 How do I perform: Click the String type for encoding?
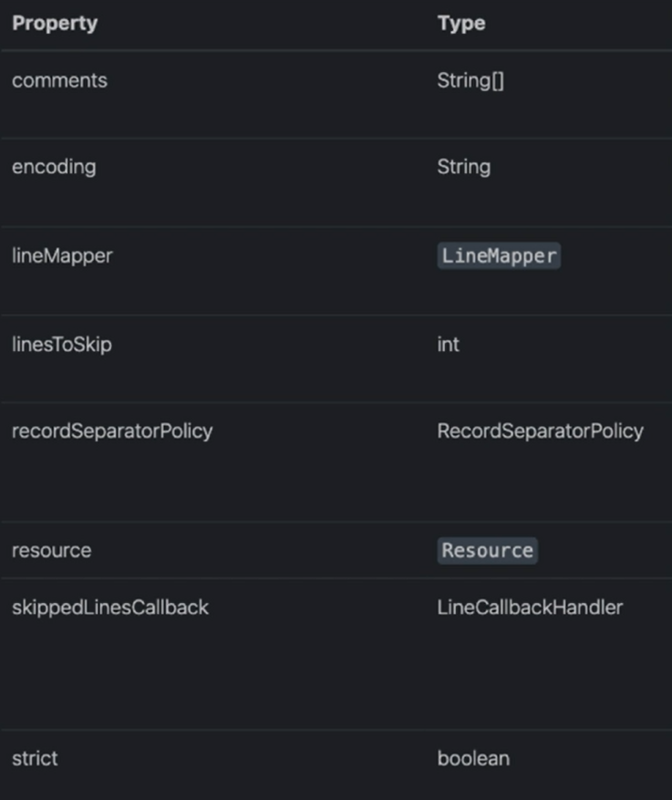tap(463, 167)
